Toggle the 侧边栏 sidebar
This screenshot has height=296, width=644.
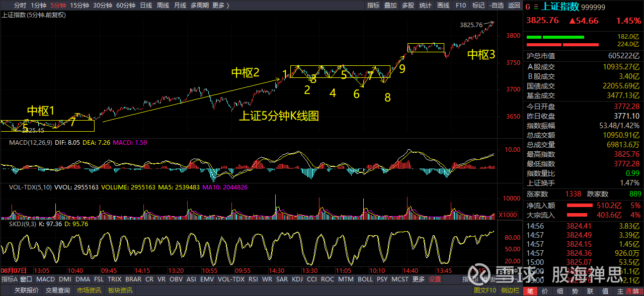[x=510, y=290]
